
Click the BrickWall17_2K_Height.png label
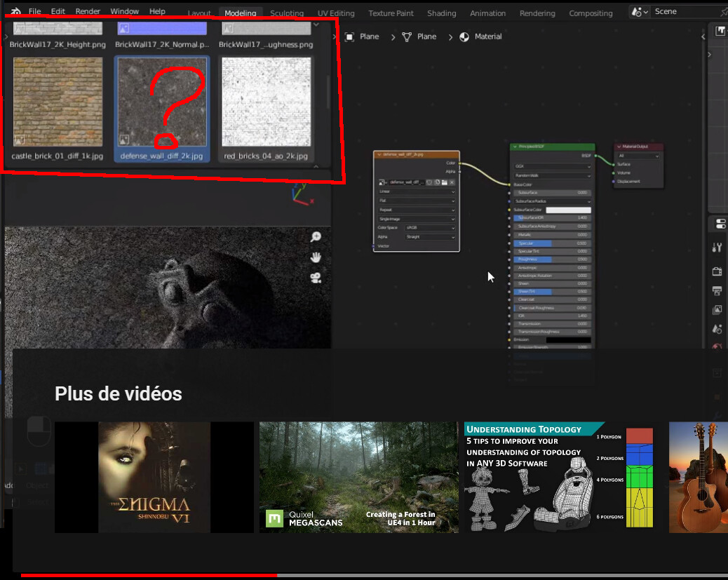coord(58,45)
